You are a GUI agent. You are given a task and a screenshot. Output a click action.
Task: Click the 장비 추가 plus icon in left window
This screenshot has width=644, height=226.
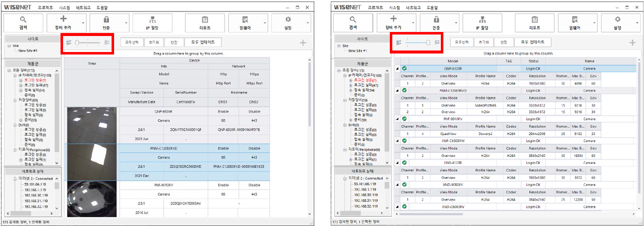65,19
